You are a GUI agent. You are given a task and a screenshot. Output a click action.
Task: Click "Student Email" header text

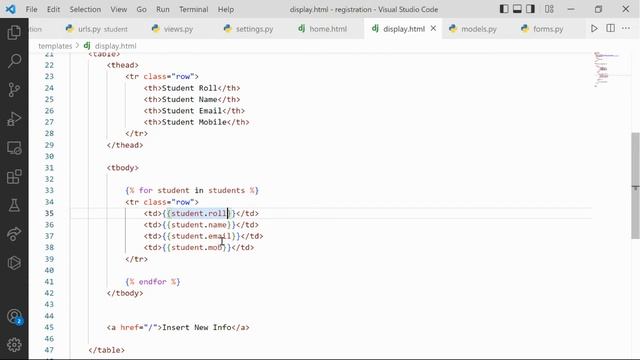click(192, 111)
